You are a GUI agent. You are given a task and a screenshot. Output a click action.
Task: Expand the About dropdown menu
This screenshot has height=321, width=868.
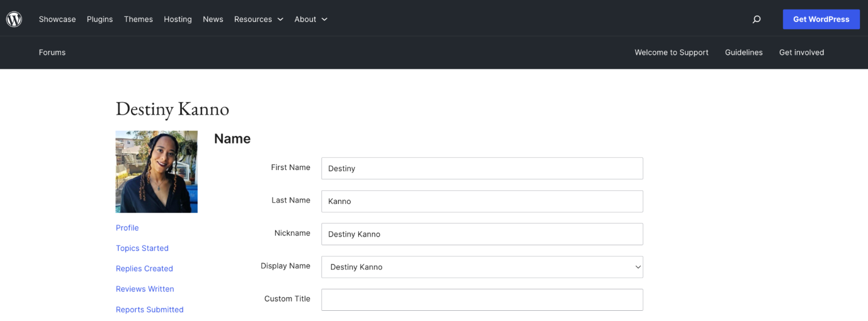tap(311, 19)
